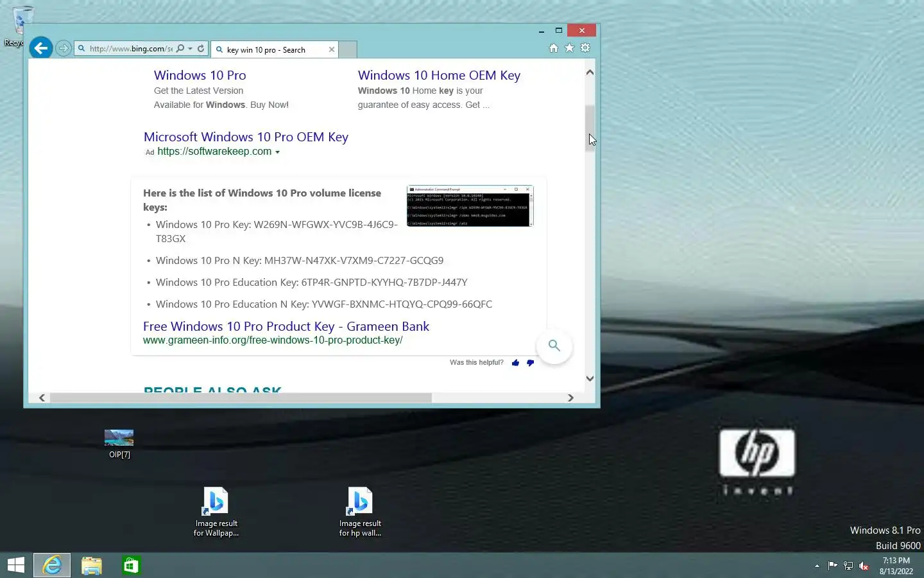
Task: Click the 'Windows 10 Pro Key: W269N' list item
Action: click(277, 231)
